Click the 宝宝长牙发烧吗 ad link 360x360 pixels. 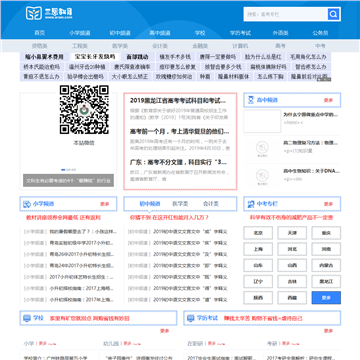95,57
